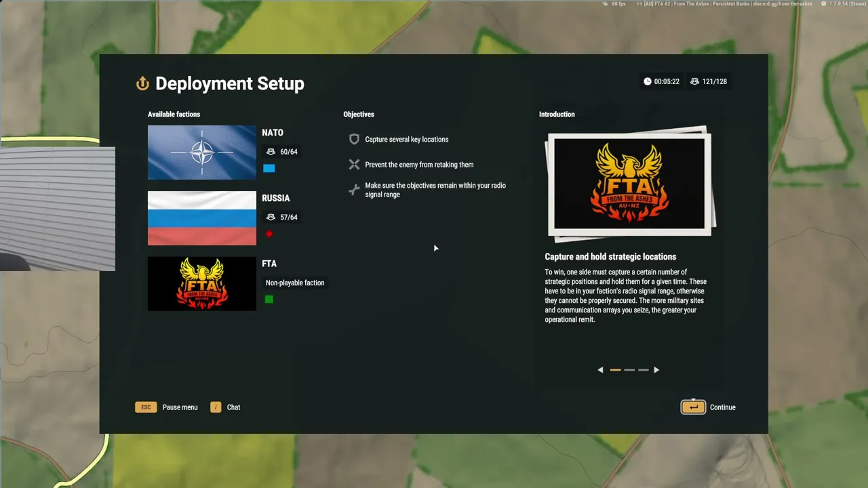Click Prevent the enemy from retaking objective

pyautogui.click(x=419, y=165)
